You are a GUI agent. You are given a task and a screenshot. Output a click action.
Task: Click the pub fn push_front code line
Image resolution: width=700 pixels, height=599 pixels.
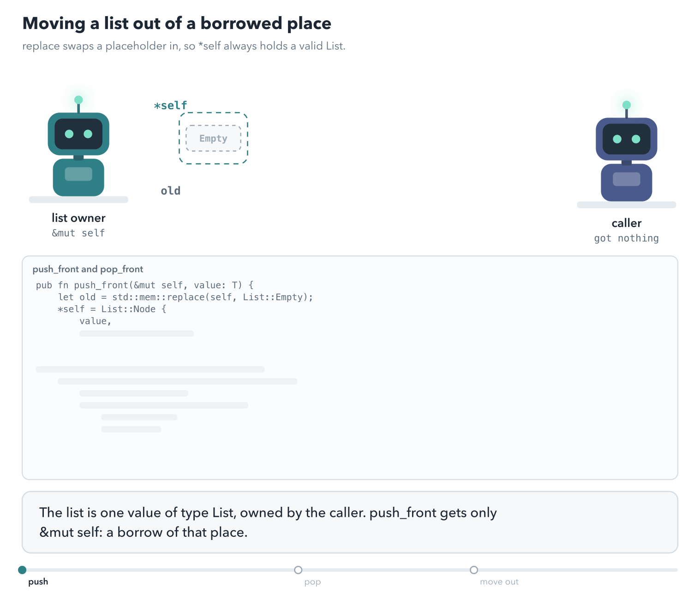pyautogui.click(x=144, y=285)
